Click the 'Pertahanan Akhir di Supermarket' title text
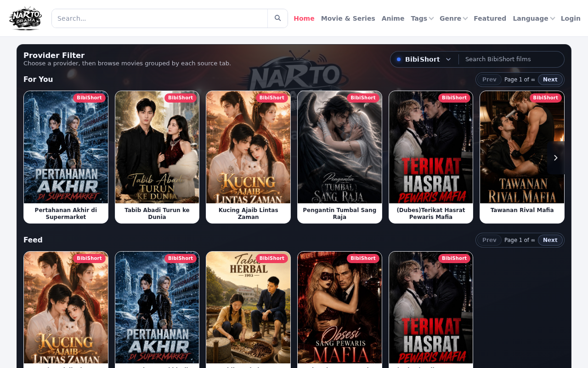 coord(66,213)
